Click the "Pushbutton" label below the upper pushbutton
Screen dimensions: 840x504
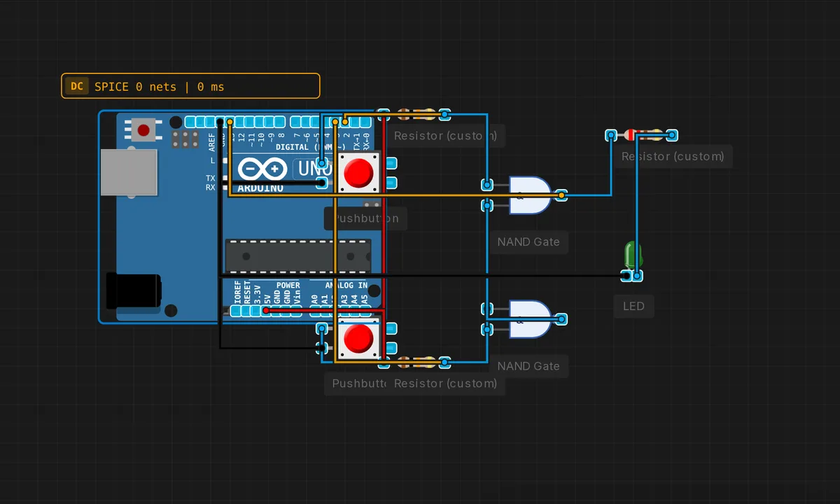coord(365,218)
